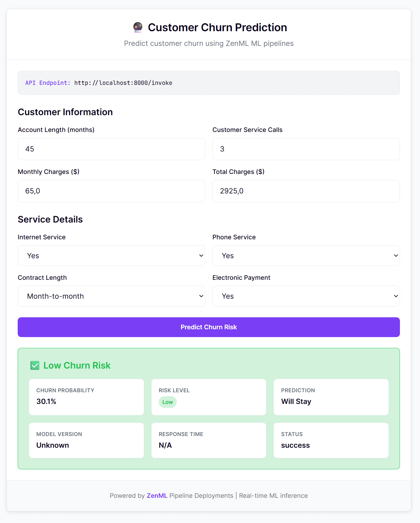Viewport: 420px width, 523px height.
Task: Click the Service Details section heading
Action: point(50,219)
